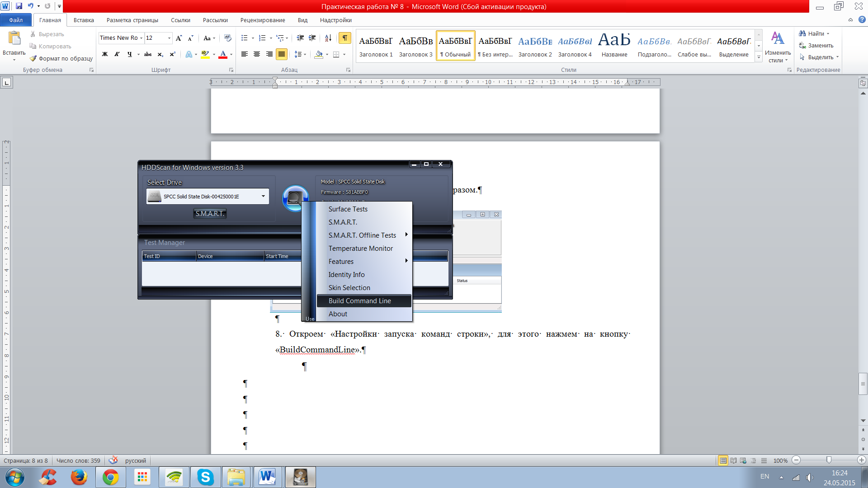Apply the Заголовок 1 style
Viewport: 868px width, 488px height.
pos(376,46)
